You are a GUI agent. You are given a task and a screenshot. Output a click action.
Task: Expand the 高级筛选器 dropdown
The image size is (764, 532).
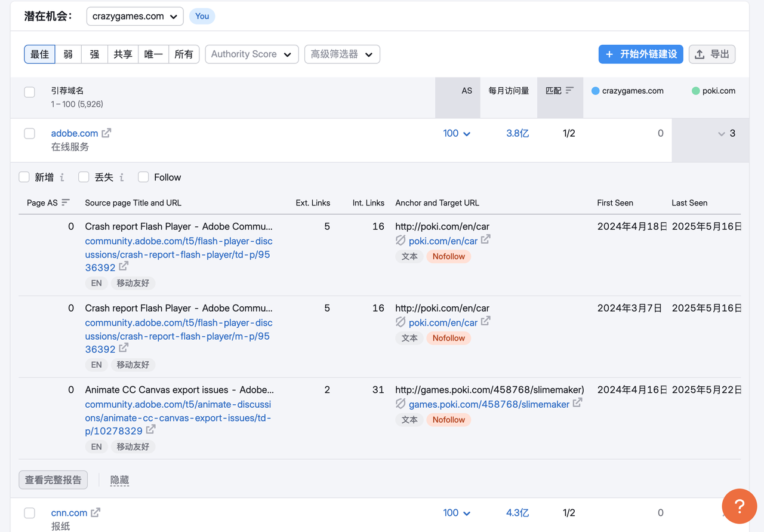pos(341,54)
